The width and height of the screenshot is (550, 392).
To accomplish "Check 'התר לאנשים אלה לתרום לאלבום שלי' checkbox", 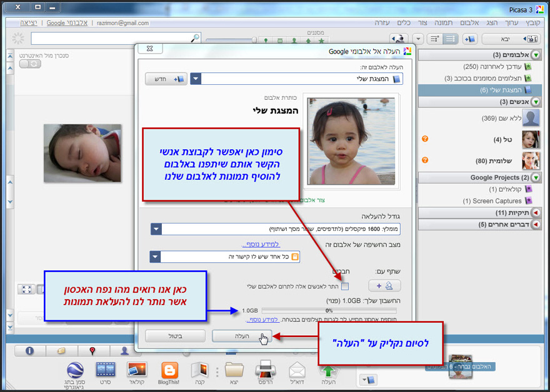I will tap(345, 287).
